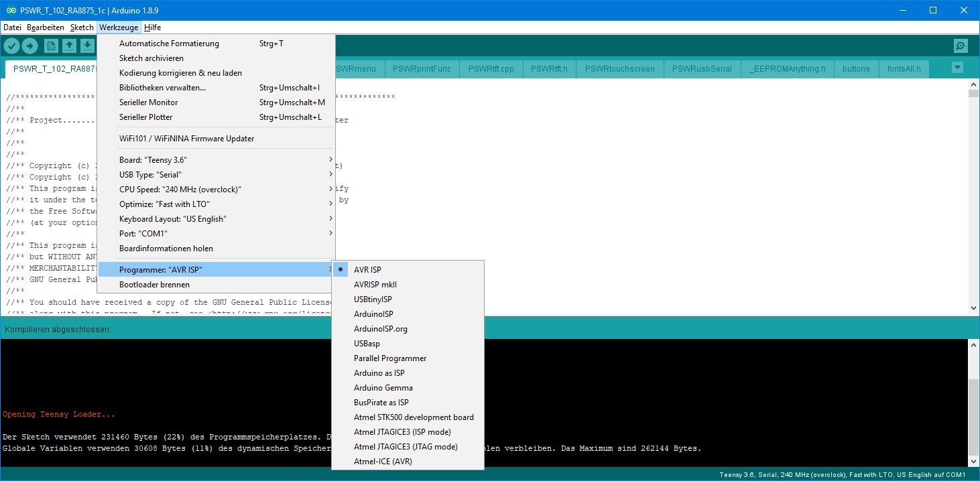This screenshot has width=980, height=481.
Task: Click "Kompilieren abgeschlossen." status text
Action: click(58, 330)
